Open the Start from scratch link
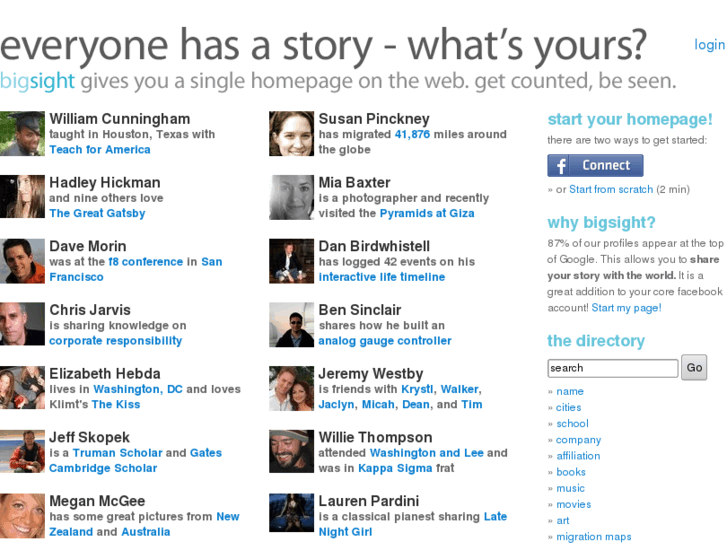Viewport: 727px width, 545px height. (611, 189)
